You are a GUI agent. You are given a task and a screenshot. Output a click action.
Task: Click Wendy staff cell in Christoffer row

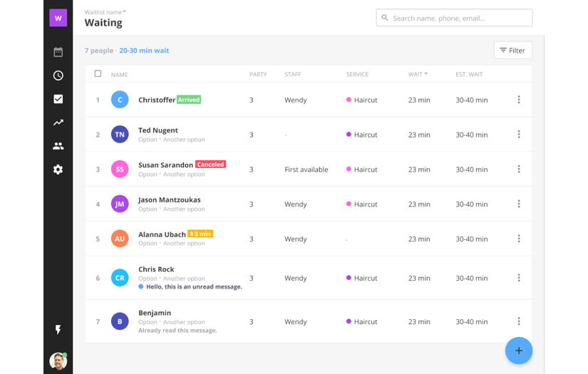[x=296, y=100]
